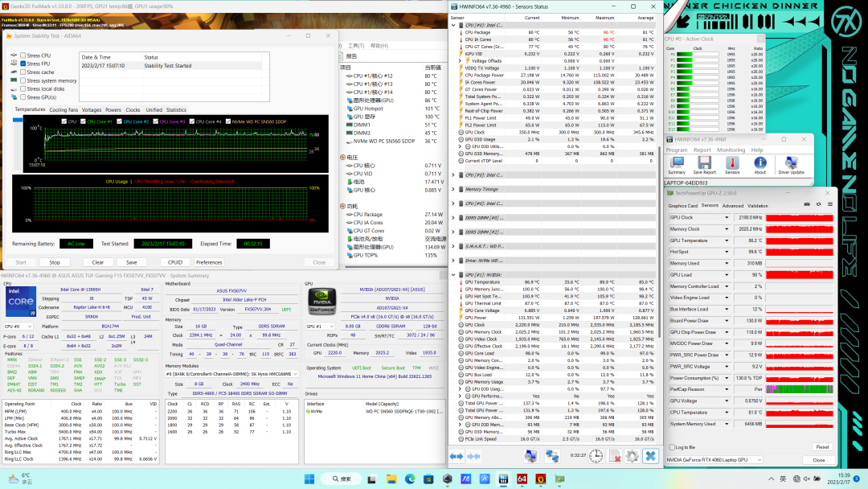Open GPU-Z hamburger menu icon
Image resolution: width=868 pixels, height=489 pixels.
pyautogui.click(x=829, y=205)
